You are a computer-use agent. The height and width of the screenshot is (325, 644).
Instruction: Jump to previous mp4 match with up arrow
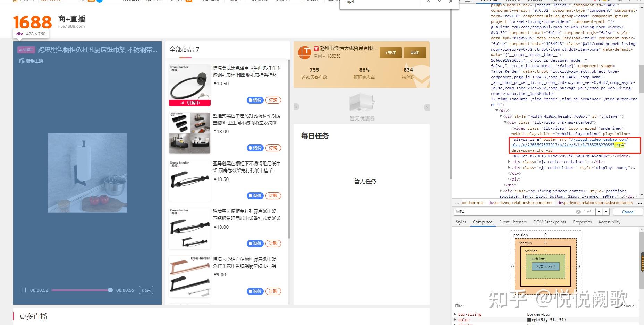tap(429, 2)
